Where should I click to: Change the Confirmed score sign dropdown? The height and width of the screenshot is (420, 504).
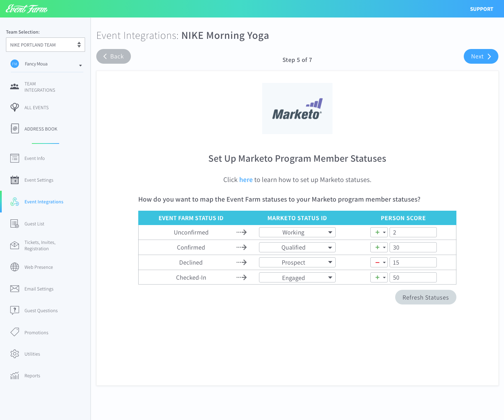coord(379,247)
